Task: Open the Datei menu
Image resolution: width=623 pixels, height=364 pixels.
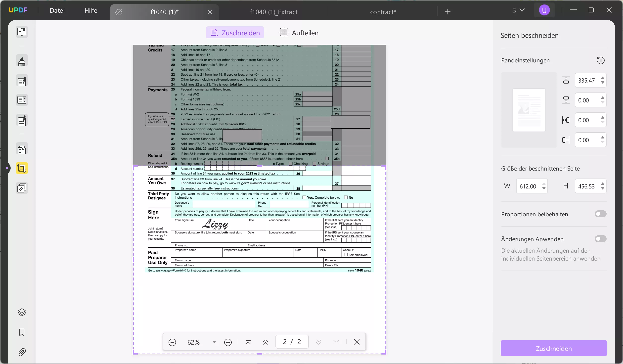Action: 57,10
